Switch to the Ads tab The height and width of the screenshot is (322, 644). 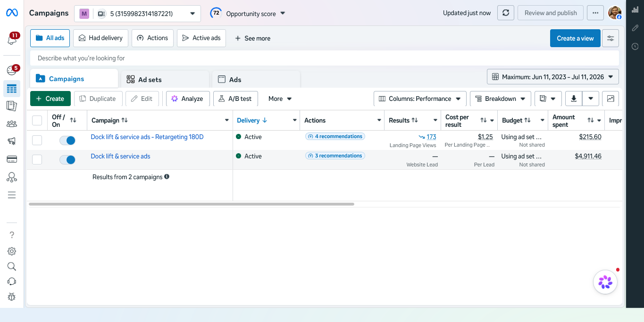tap(256, 80)
